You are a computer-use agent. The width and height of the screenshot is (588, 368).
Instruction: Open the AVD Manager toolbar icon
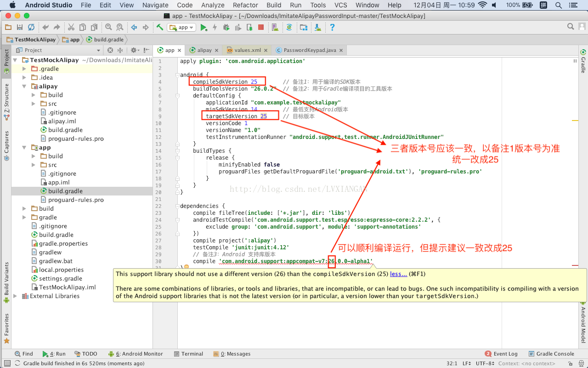(x=275, y=28)
